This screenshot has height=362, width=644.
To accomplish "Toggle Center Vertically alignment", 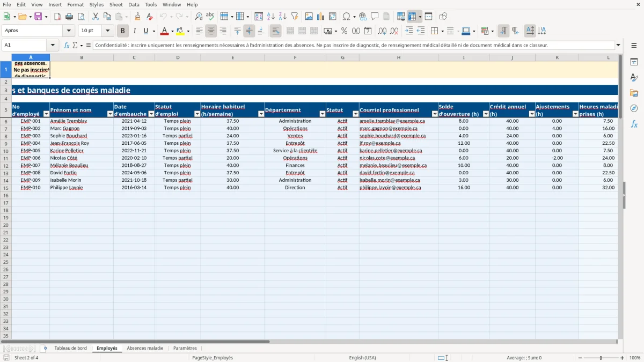I will click(x=249, y=31).
